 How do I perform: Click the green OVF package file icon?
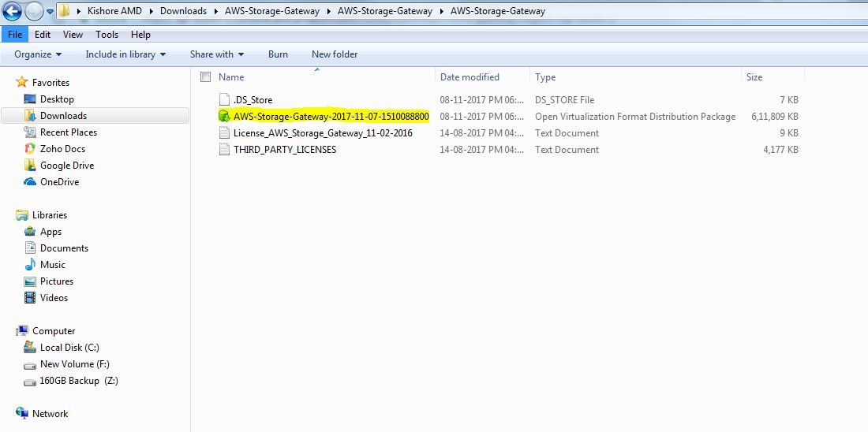point(224,117)
